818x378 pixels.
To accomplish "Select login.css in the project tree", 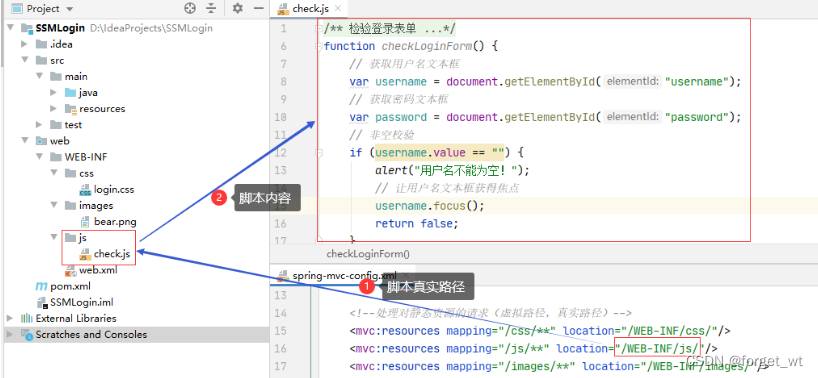I will [114, 190].
